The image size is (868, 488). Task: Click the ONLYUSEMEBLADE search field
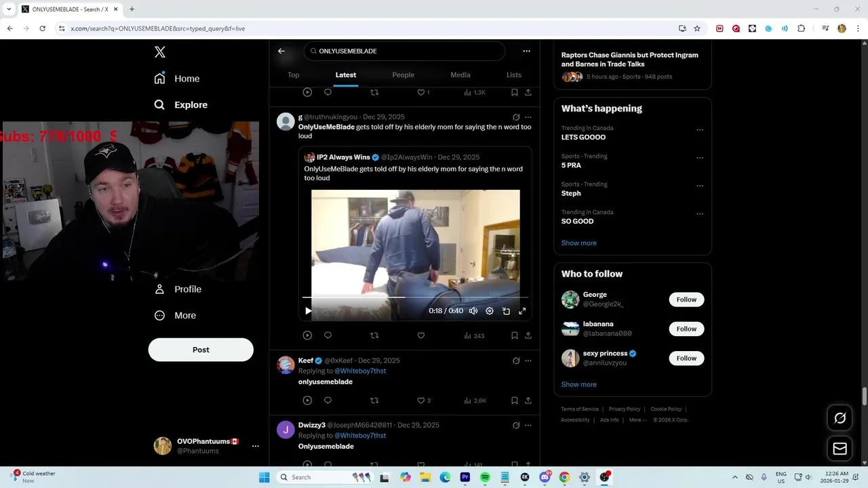404,51
